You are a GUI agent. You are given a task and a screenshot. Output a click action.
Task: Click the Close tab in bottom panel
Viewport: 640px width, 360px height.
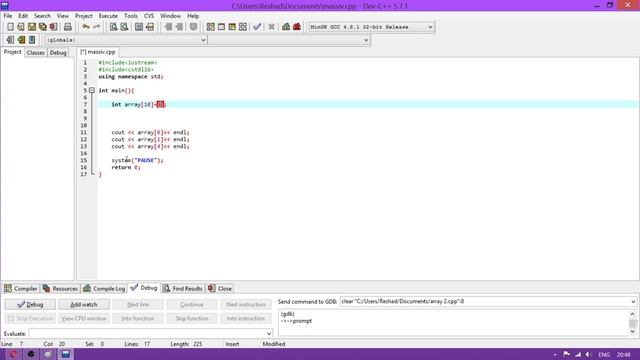click(220, 289)
